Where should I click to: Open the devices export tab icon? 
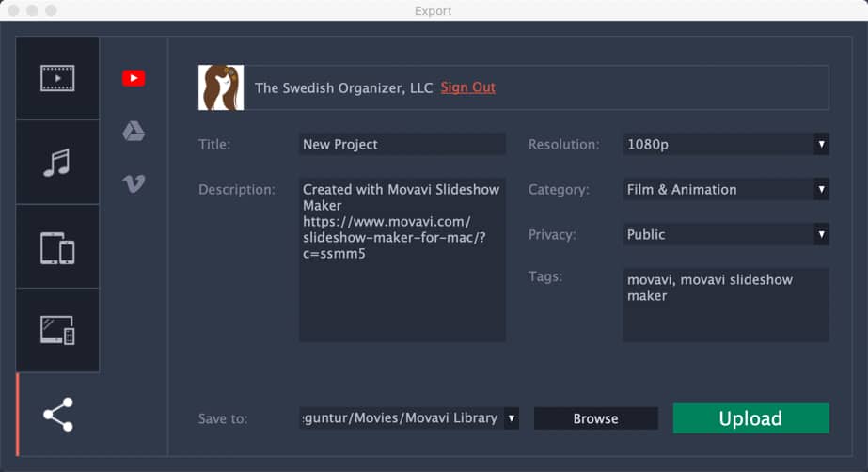[x=57, y=248]
